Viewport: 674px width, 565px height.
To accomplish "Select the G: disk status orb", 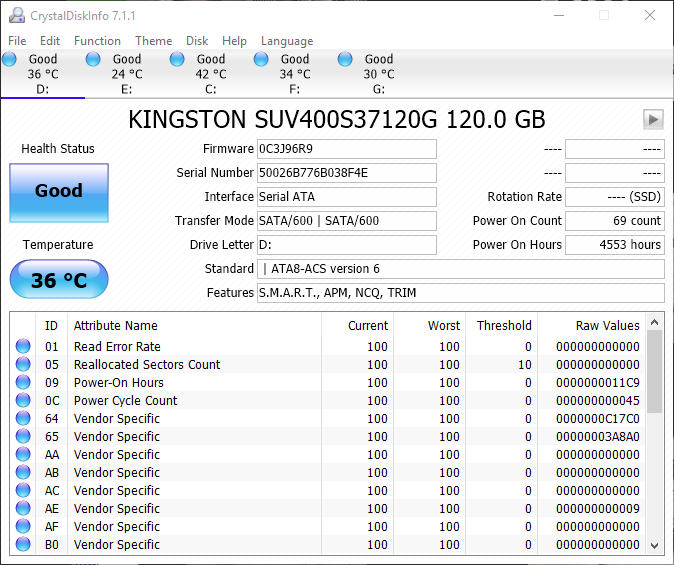I will click(345, 59).
